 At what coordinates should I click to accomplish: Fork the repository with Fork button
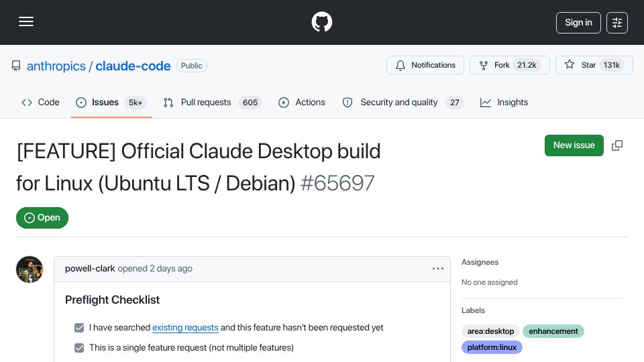click(509, 65)
